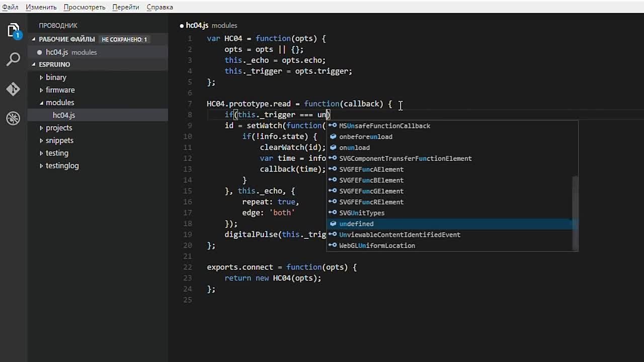Open the Изменить menu
644x362 pixels.
point(41,7)
